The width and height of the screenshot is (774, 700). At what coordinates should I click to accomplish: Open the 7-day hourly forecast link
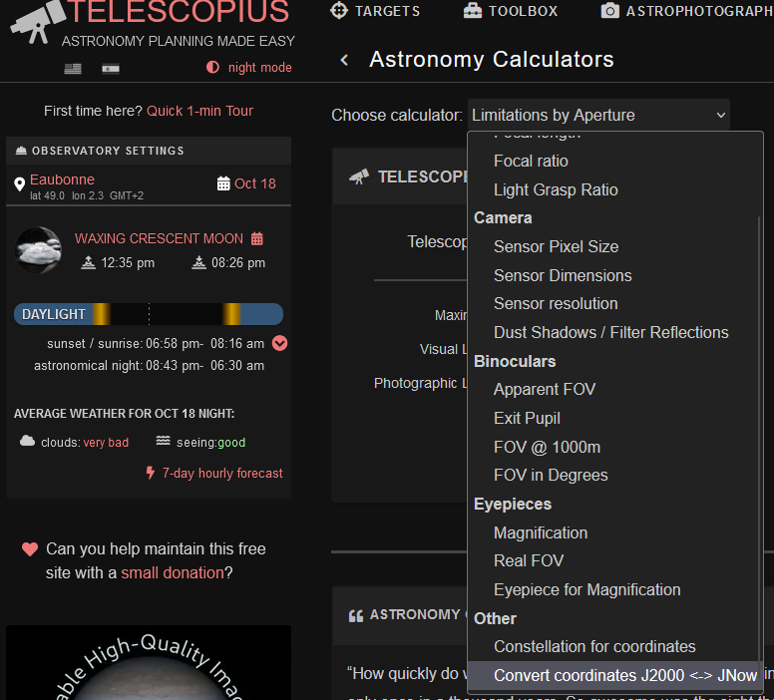(x=222, y=474)
